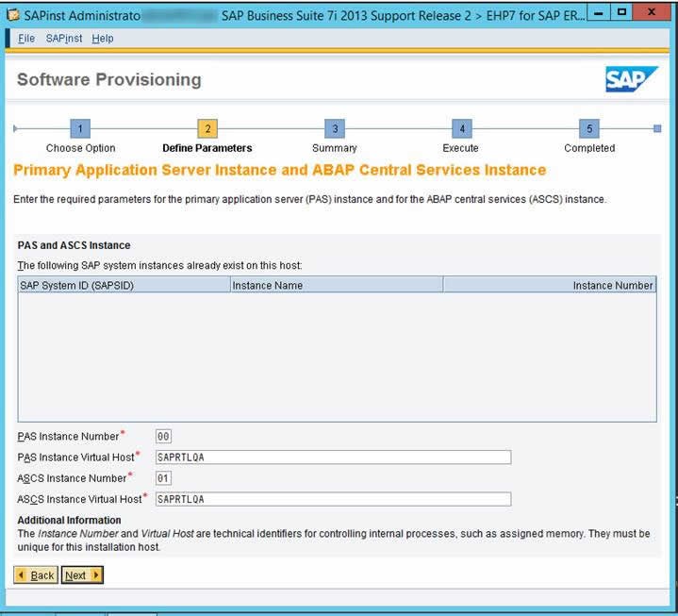The height and width of the screenshot is (616, 678).
Task: Click the SAP logo
Action: tap(631, 79)
